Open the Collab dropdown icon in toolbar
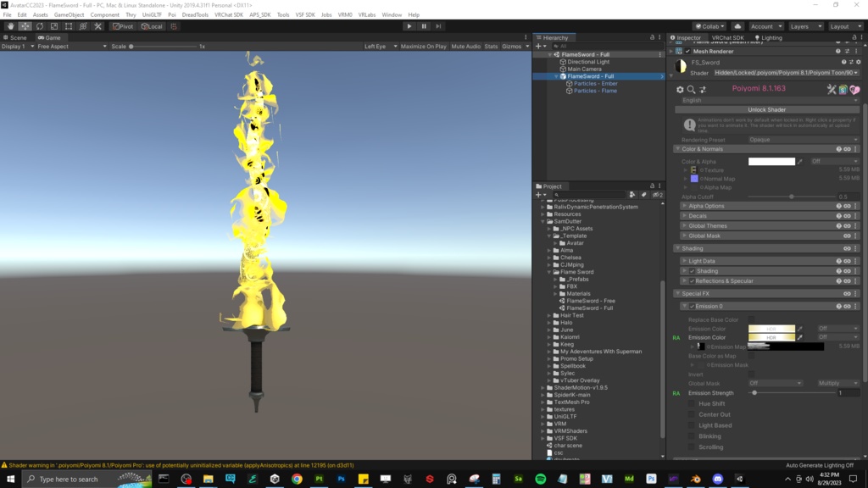The height and width of the screenshot is (488, 868). [x=721, y=25]
